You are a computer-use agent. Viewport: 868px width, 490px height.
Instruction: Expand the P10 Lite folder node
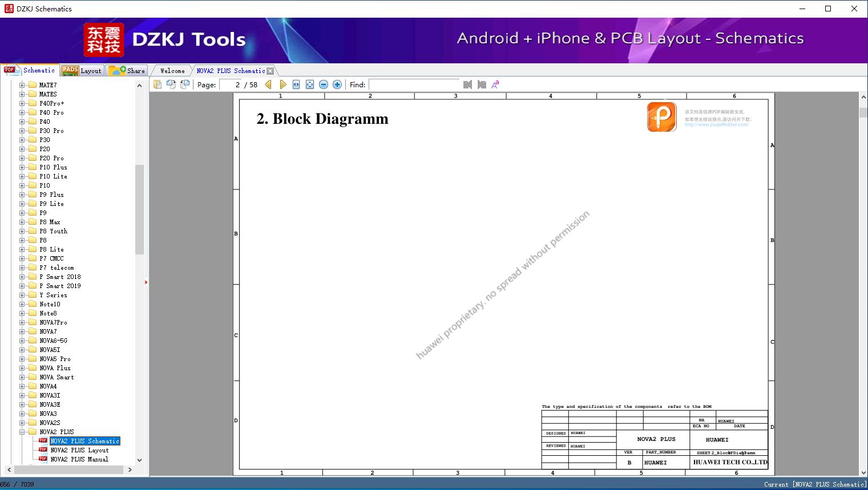pyautogui.click(x=22, y=176)
